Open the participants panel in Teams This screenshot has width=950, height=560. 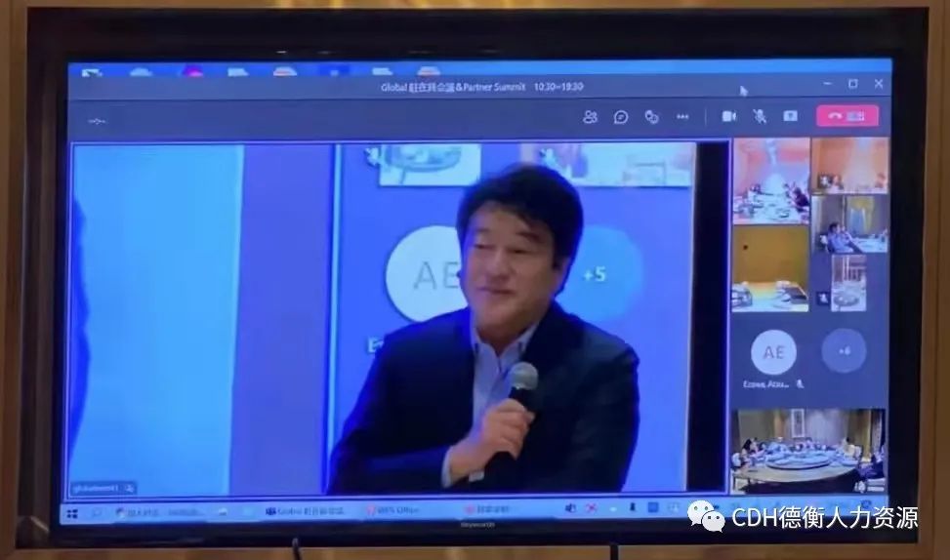coord(590,117)
